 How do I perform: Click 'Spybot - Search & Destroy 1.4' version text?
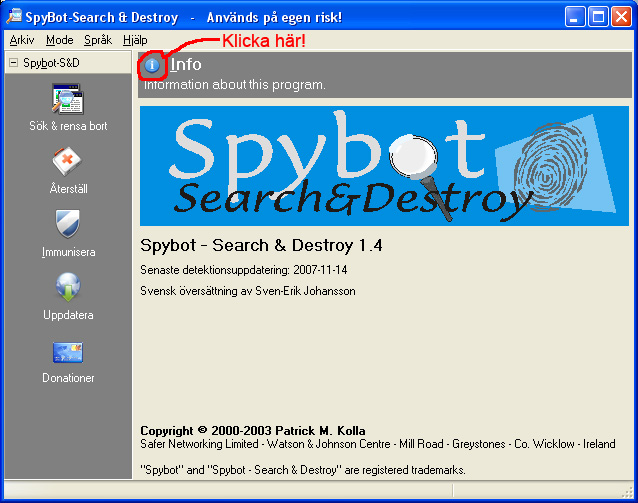coord(261,245)
